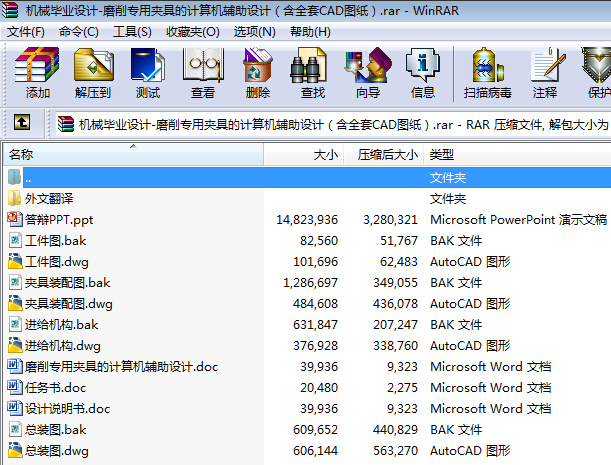This screenshot has width=611, height=465.
Task: Click size value 14,823,936
Action: [x=307, y=220]
